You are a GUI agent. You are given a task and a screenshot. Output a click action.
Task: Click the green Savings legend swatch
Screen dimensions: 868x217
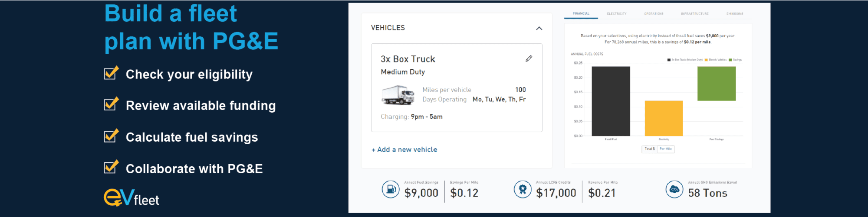tap(730, 60)
